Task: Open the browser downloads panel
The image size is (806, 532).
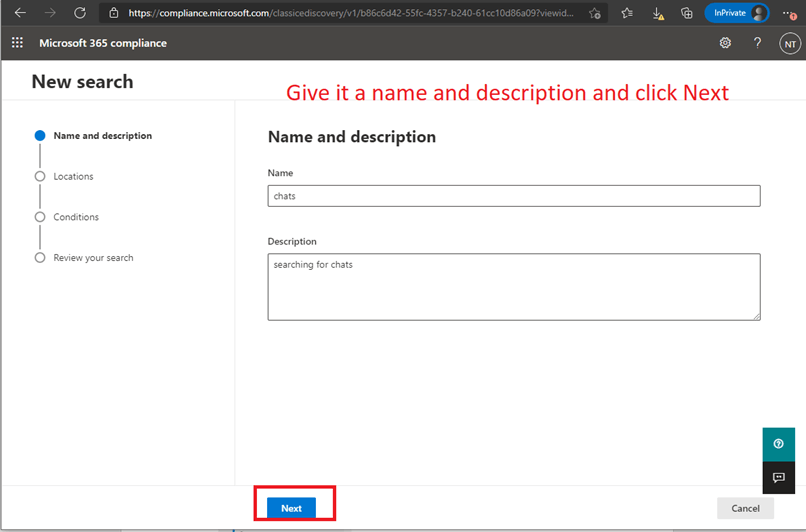Action: tap(657, 13)
